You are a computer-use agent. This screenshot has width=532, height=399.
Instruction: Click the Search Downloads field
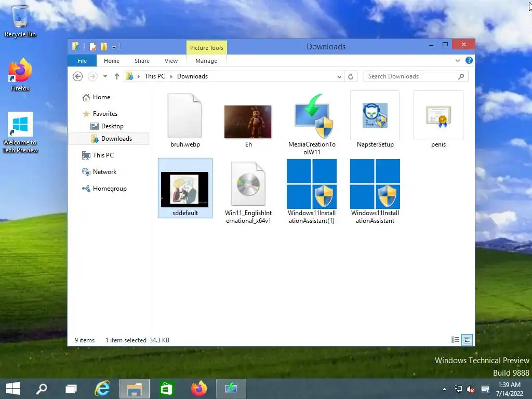pos(416,76)
